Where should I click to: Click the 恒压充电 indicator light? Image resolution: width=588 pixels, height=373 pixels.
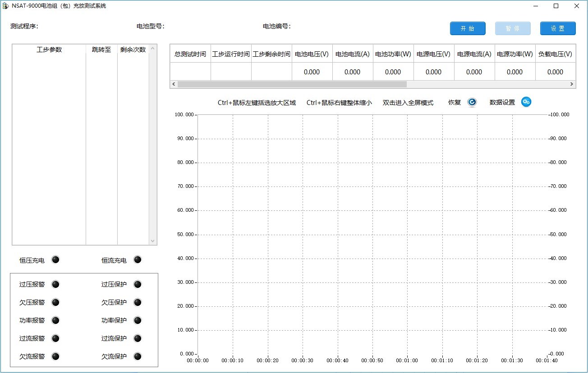click(x=55, y=260)
